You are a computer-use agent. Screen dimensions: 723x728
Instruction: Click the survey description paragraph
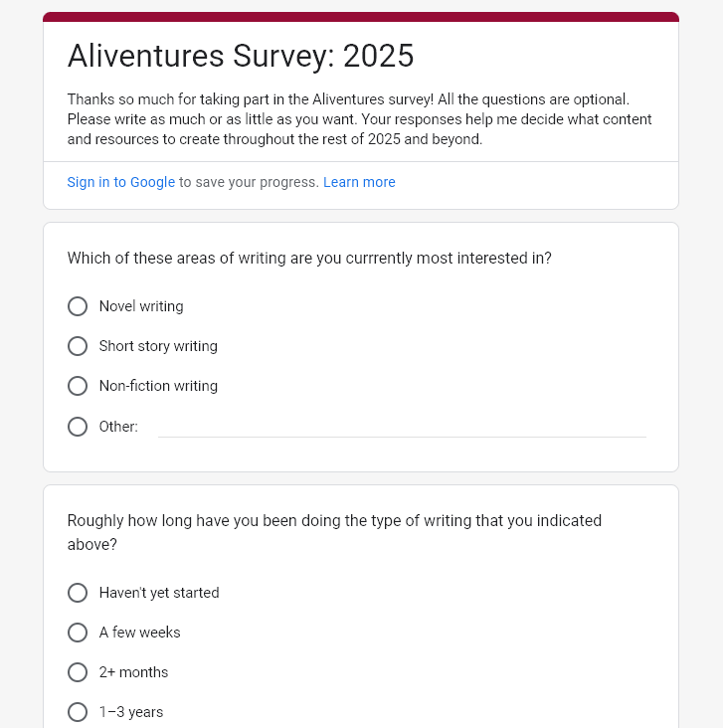click(360, 119)
